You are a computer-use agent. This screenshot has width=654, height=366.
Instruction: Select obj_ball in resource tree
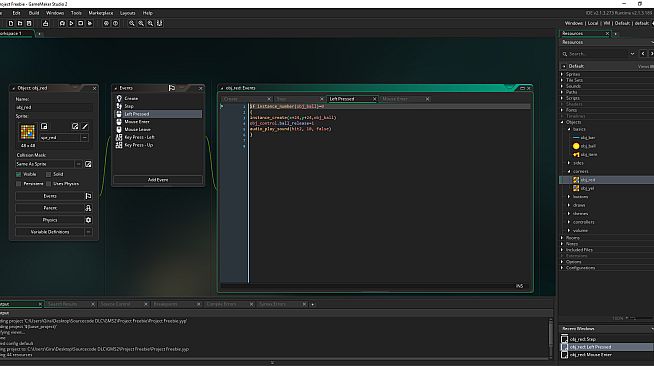588,146
